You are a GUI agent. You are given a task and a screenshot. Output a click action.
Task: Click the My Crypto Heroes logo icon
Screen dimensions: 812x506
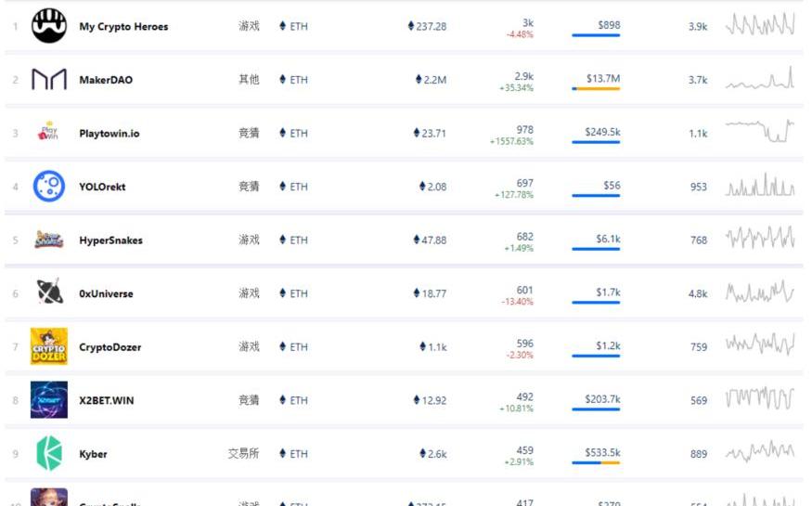[x=49, y=26]
